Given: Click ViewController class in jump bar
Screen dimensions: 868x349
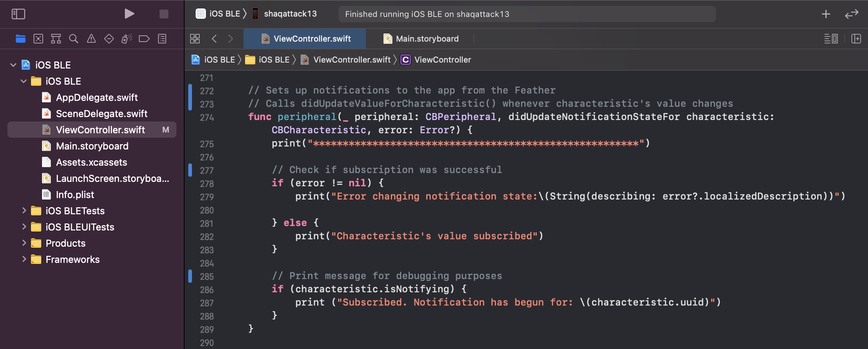Looking at the screenshot, I should click(x=436, y=60).
